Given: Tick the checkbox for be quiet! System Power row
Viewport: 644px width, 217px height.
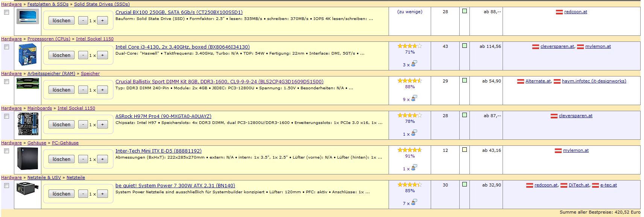Looking at the screenshot, I should [6, 186].
